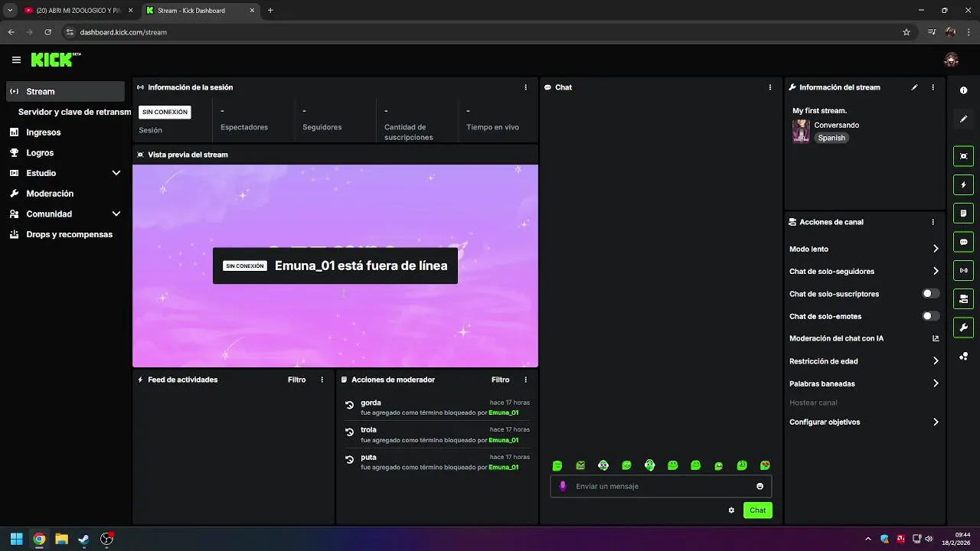Click Emuna_01 link in the 'gorda' entry
The height and width of the screenshot is (551, 980).
pyautogui.click(x=503, y=412)
